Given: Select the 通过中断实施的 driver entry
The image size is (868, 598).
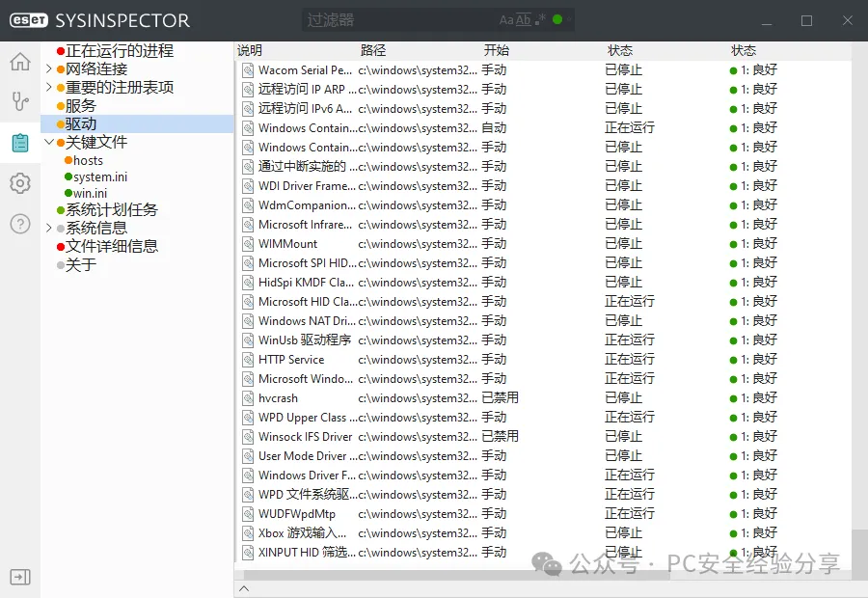Looking at the screenshot, I should 308,167.
